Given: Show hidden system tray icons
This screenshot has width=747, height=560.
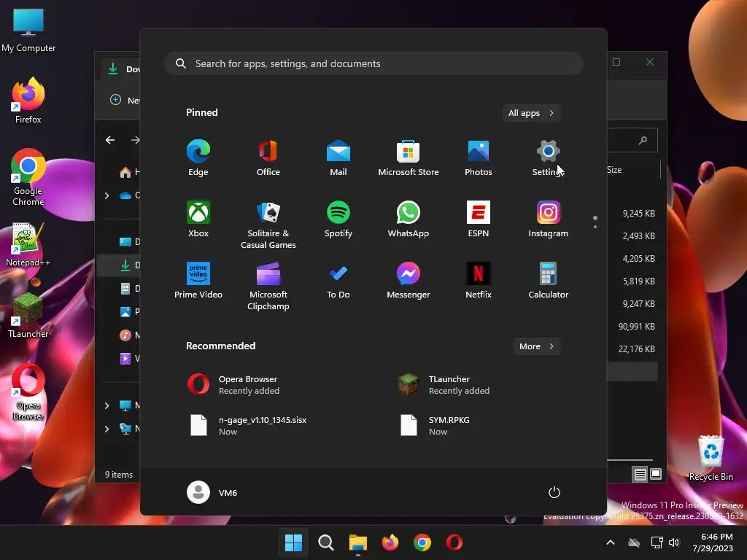Looking at the screenshot, I should (611, 542).
